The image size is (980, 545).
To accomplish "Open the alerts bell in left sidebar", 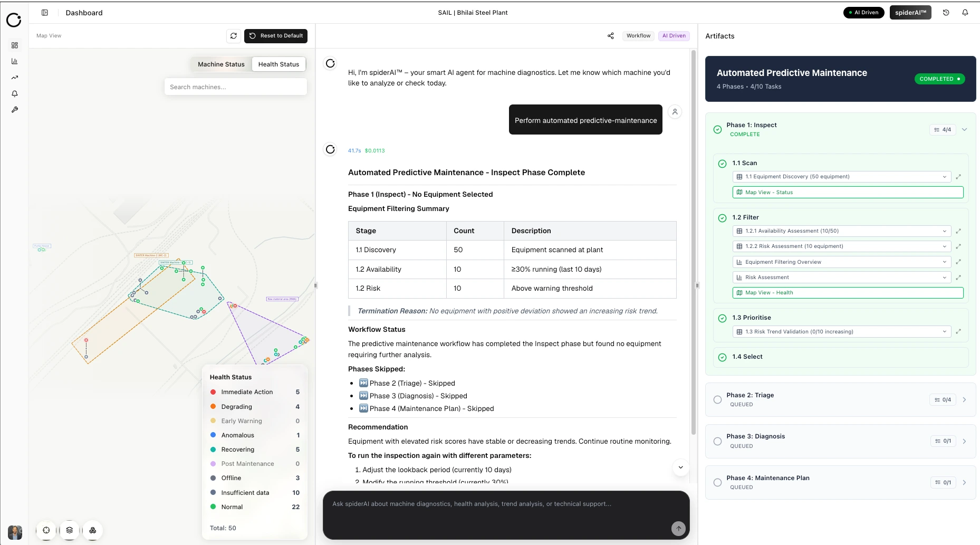I will [x=15, y=94].
